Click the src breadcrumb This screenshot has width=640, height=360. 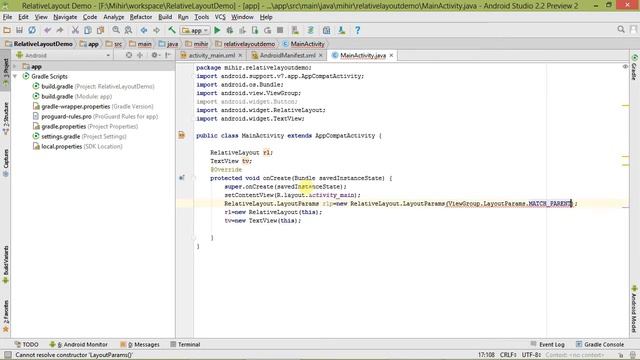coord(114,44)
